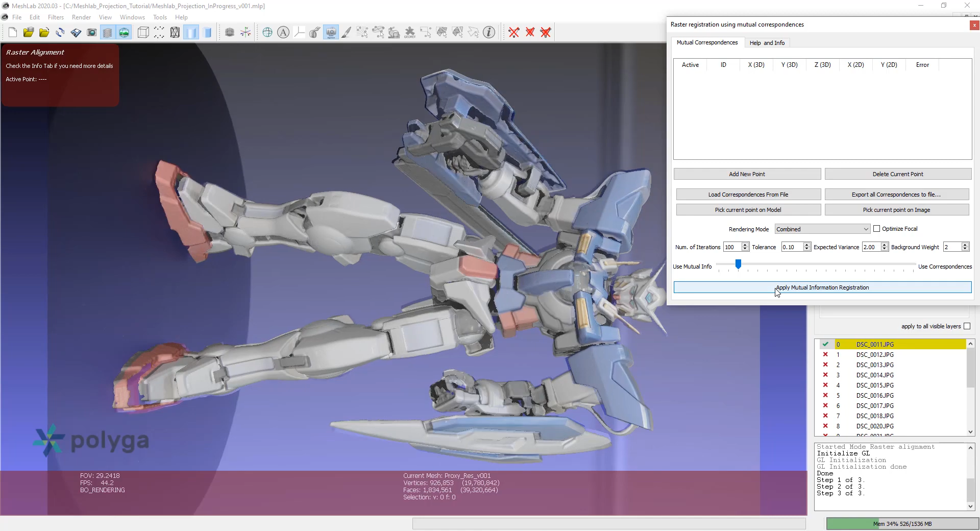Image resolution: width=980 pixels, height=531 pixels.
Task: Check apply to all visible layers
Action: tap(967, 326)
